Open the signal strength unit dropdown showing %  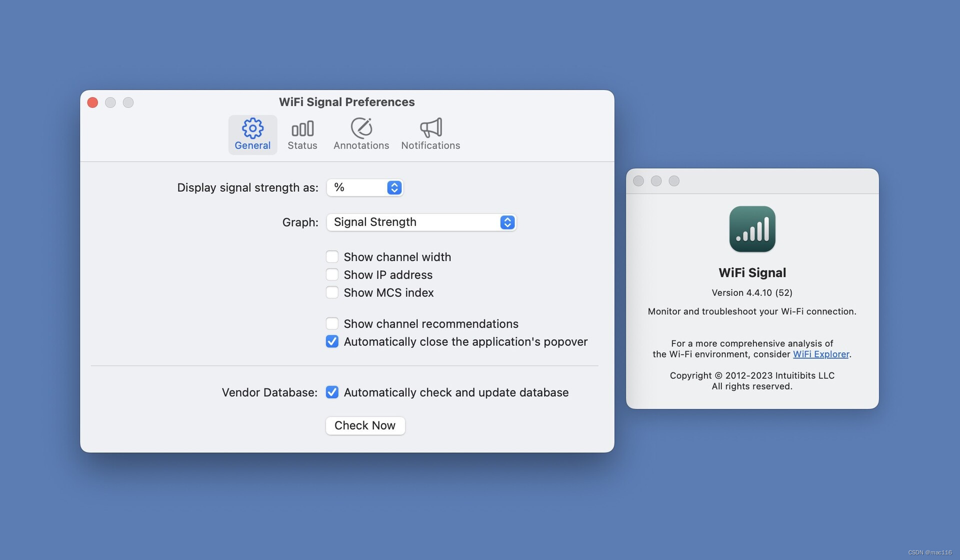pos(364,187)
